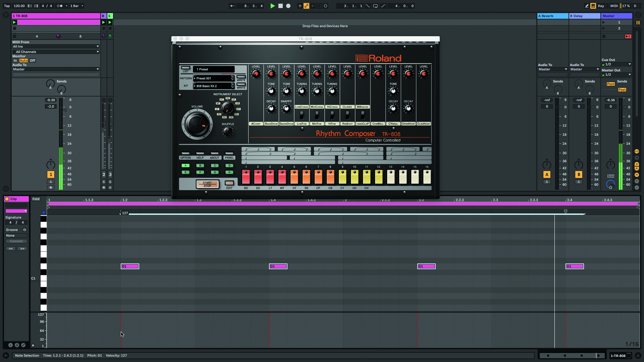Viewport: 644px width, 362px height.
Task: Click the Arrangement Record button
Action: (x=288, y=6)
